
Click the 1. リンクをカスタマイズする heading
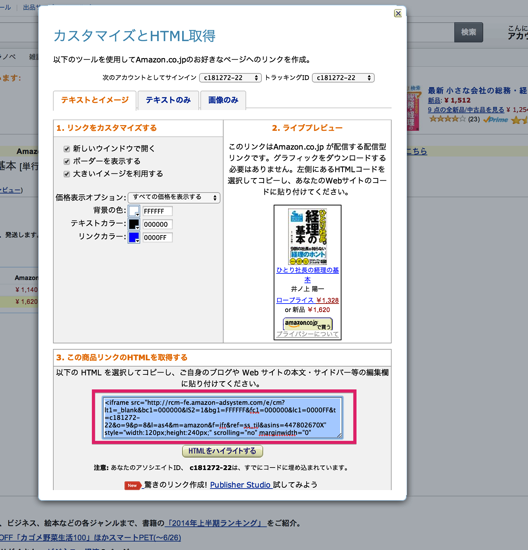pos(107,128)
